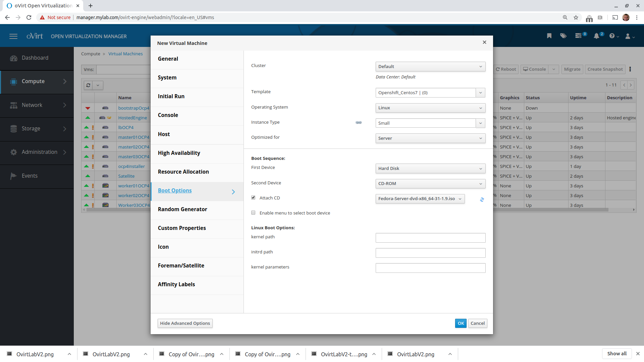This screenshot has width=644, height=362.
Task: Open the First Device dropdown
Action: (x=430, y=169)
